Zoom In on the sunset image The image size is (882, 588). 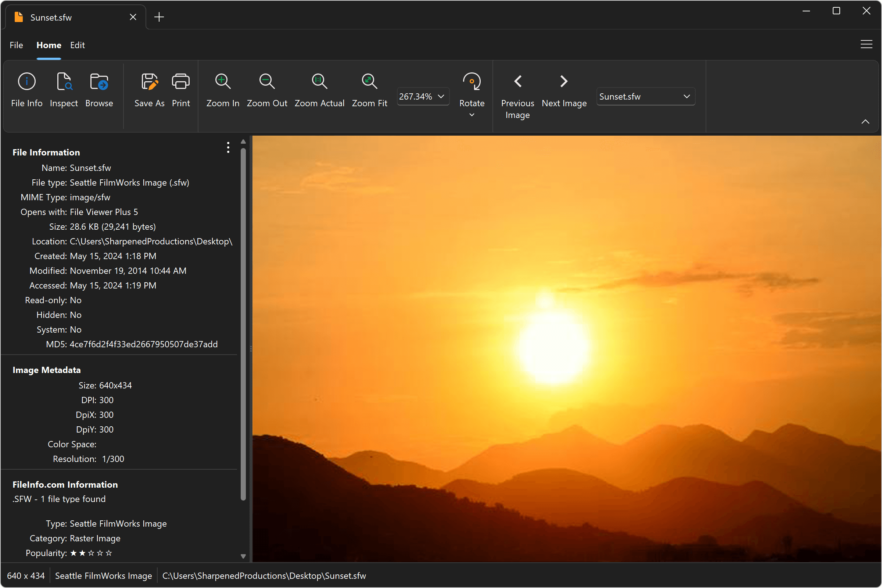(222, 90)
